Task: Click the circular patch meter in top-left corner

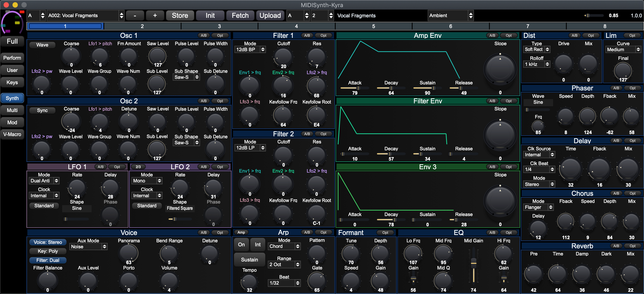Action: [x=12, y=23]
